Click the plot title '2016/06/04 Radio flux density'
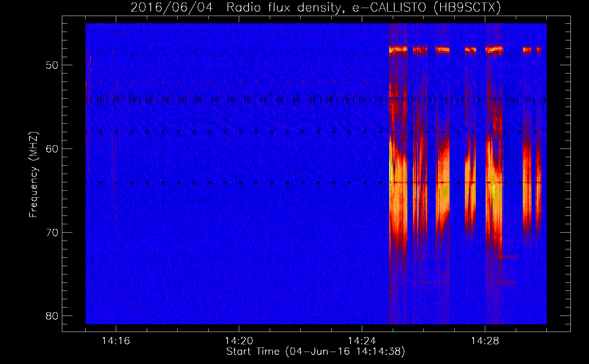This screenshot has height=364, width=589. [316, 7]
